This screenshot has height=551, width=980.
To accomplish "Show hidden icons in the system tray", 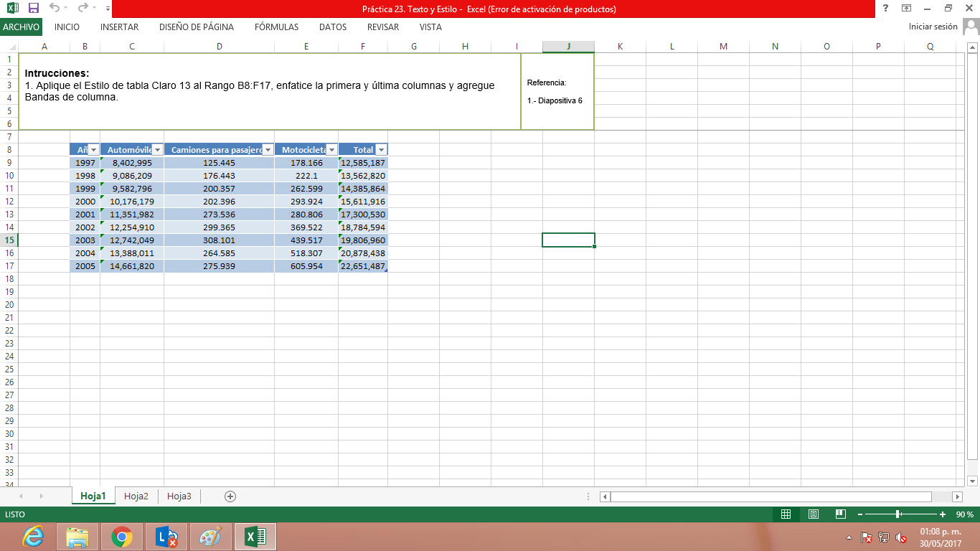I will pyautogui.click(x=849, y=537).
